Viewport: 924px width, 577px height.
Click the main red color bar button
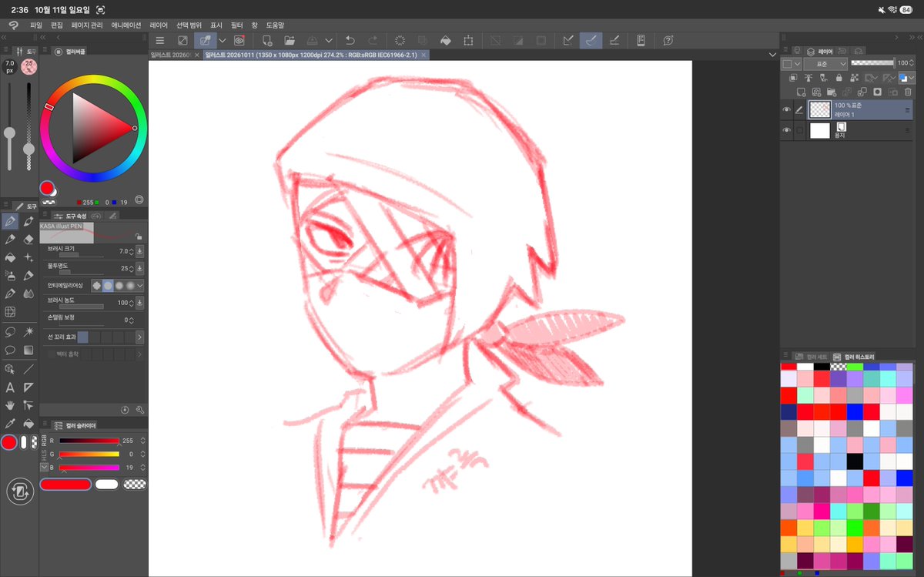click(x=65, y=485)
